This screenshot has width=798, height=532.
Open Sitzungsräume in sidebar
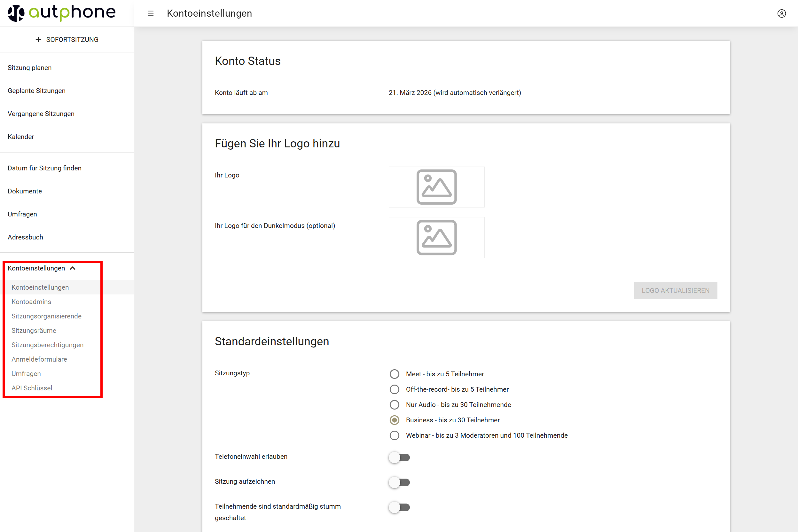point(34,331)
